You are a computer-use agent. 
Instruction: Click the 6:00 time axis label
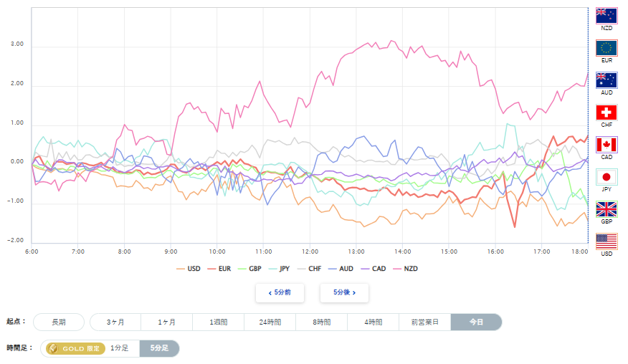(32, 252)
